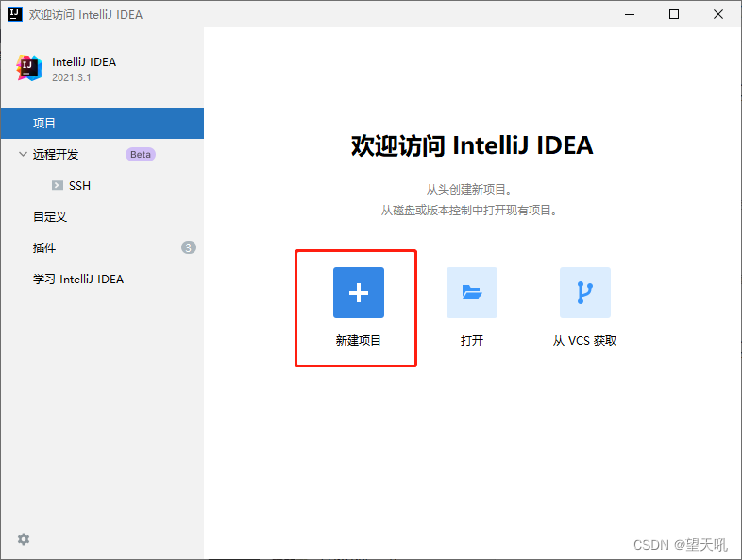Image resolution: width=742 pixels, height=560 pixels.
Task: Click the SSH terminal icon
Action: 58,185
